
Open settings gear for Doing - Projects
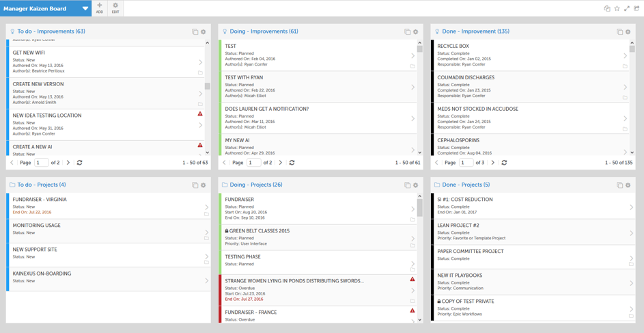point(415,185)
